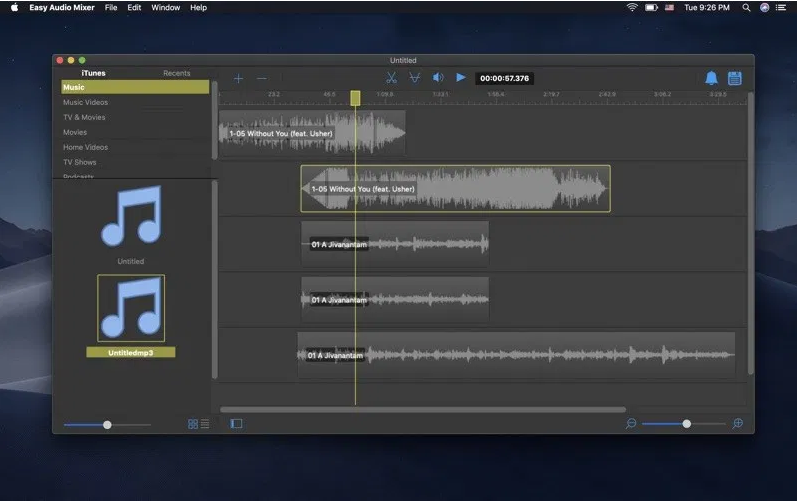
Task: Click the plus icon to add a track
Action: click(x=238, y=78)
